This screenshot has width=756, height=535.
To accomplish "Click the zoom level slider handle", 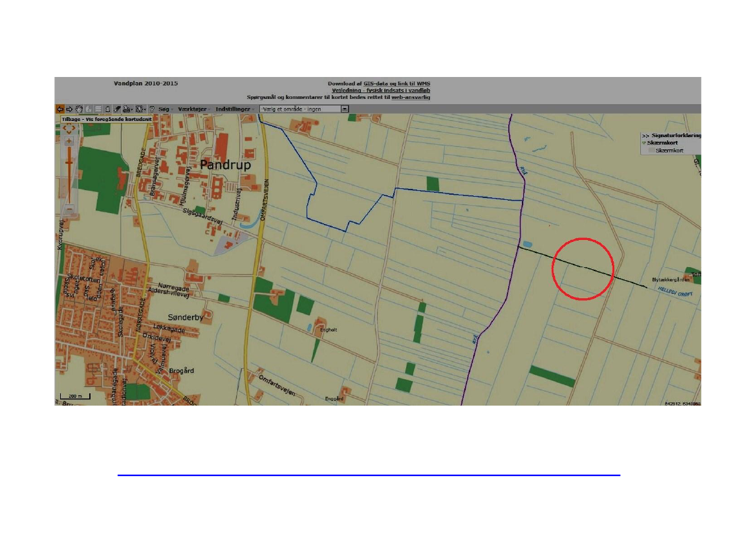I will point(69,162).
